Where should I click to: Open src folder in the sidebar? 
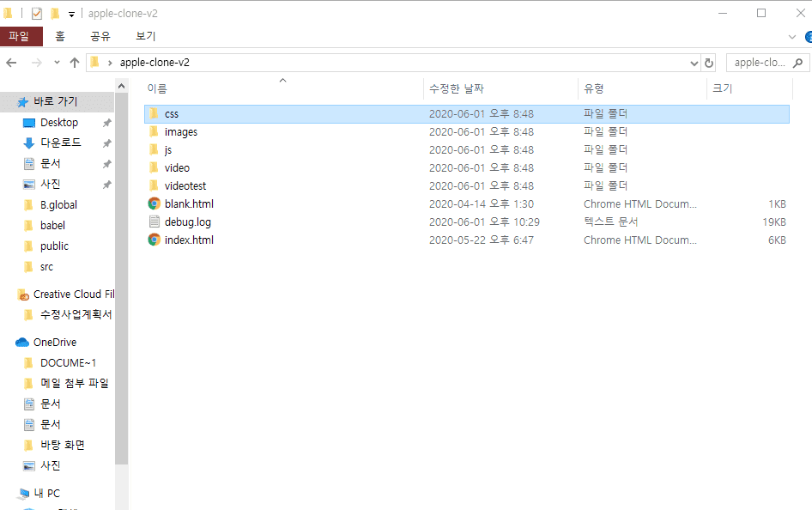[46, 267]
